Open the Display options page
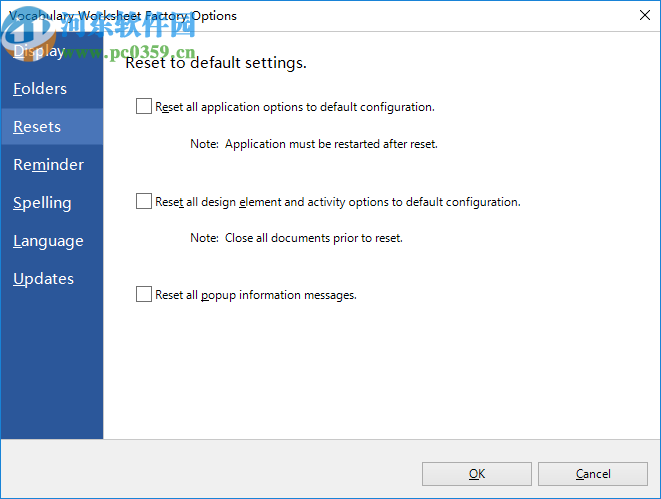This screenshot has width=661, height=499. [x=52, y=51]
